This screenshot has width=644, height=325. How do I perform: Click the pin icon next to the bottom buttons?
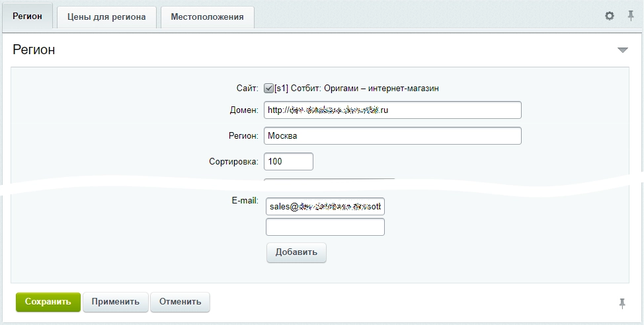click(x=622, y=304)
